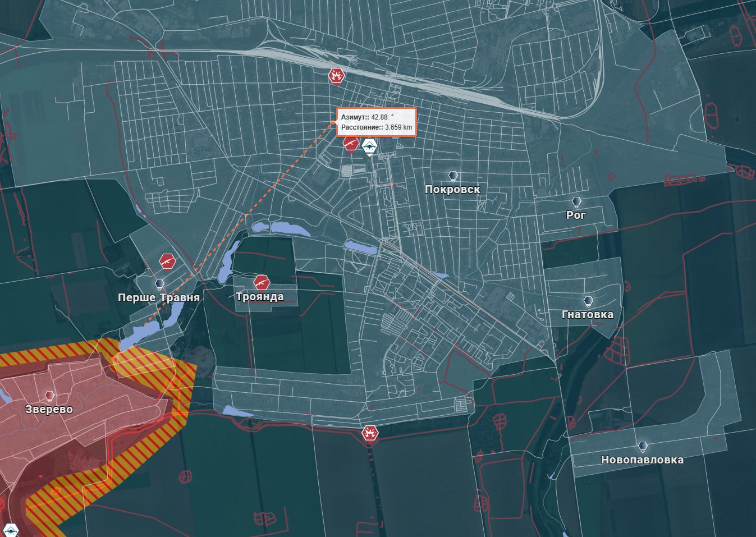Select the rifle clash icon in central Покровск

click(x=351, y=144)
